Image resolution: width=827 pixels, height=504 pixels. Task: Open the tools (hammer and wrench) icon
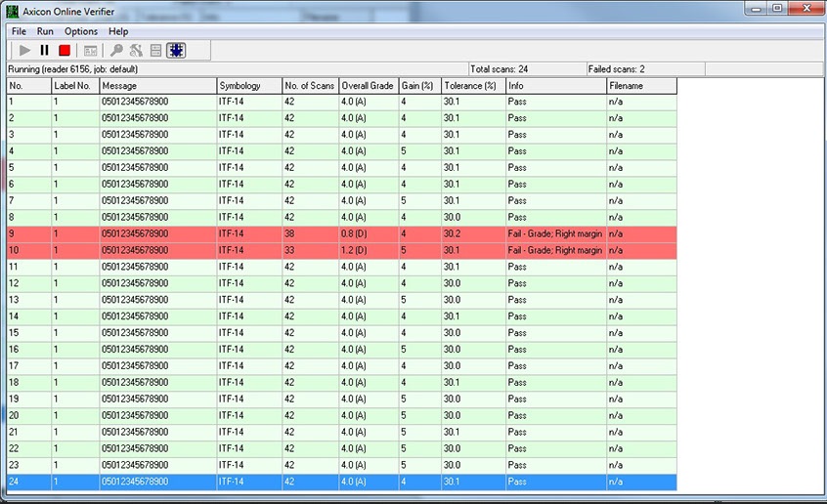point(136,51)
